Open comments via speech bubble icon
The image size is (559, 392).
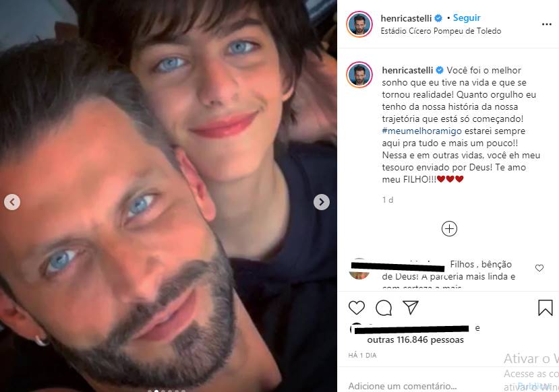(x=384, y=308)
